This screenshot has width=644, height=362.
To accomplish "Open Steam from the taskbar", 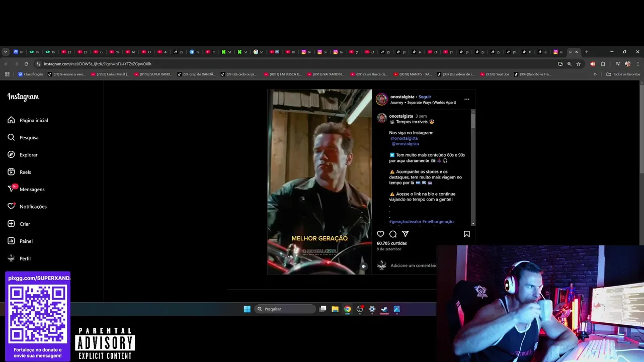I will [x=384, y=309].
